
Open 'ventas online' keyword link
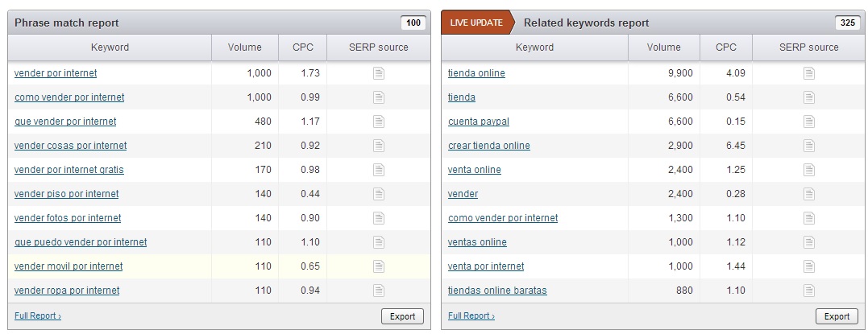[477, 241]
